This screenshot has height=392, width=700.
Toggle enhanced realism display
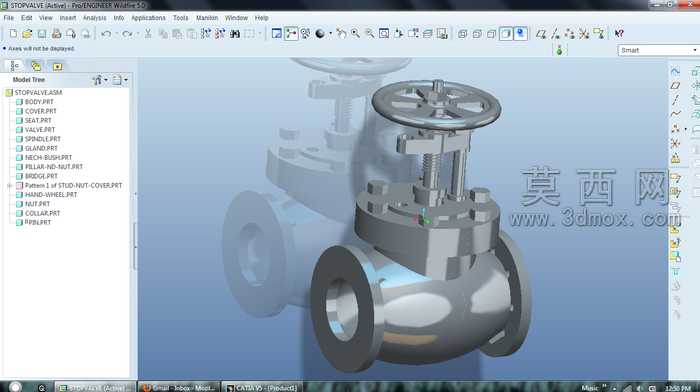[x=521, y=33]
